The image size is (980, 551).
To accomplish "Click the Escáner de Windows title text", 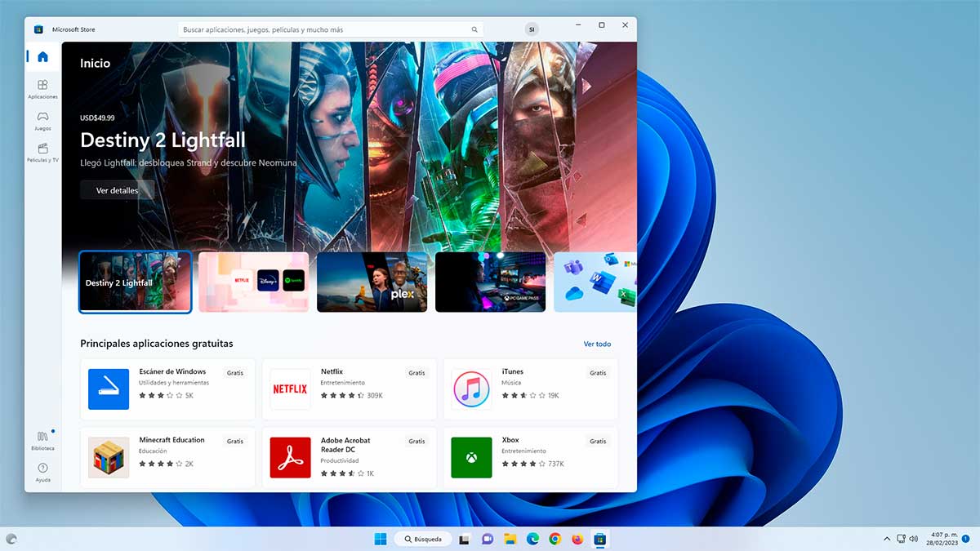I will pos(172,371).
